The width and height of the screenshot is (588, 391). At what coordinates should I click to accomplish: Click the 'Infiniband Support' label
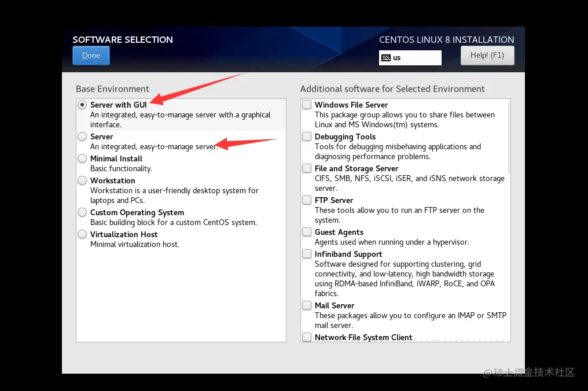tap(348, 254)
